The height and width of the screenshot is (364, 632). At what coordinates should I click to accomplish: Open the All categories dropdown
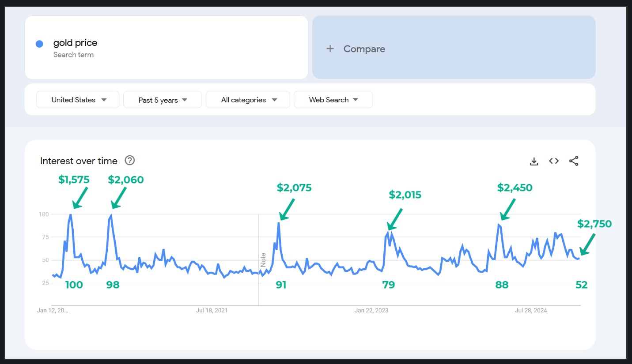(x=248, y=100)
